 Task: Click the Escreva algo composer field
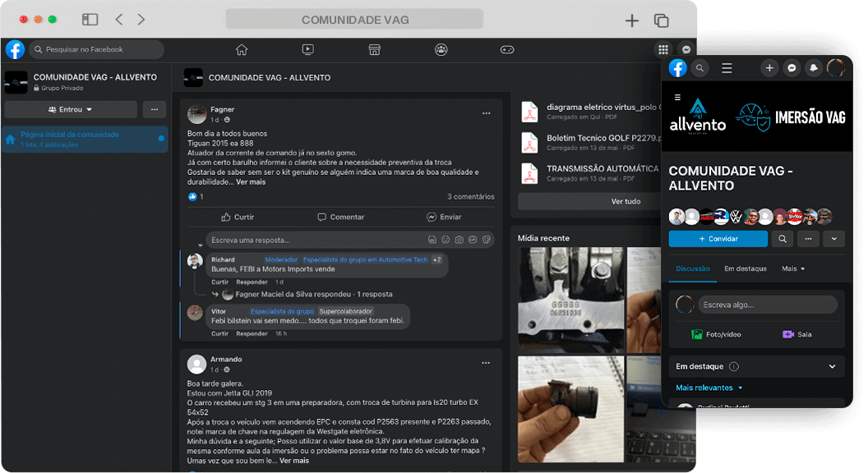pyautogui.click(x=767, y=305)
